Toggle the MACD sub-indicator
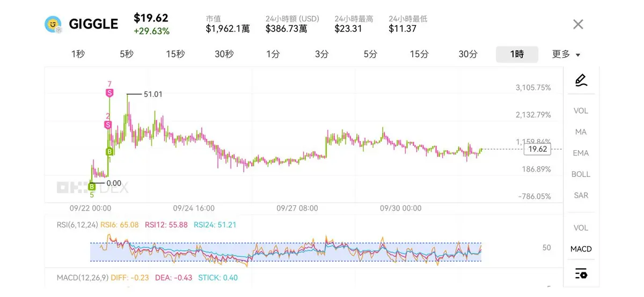The width and height of the screenshot is (644, 297). point(581,249)
